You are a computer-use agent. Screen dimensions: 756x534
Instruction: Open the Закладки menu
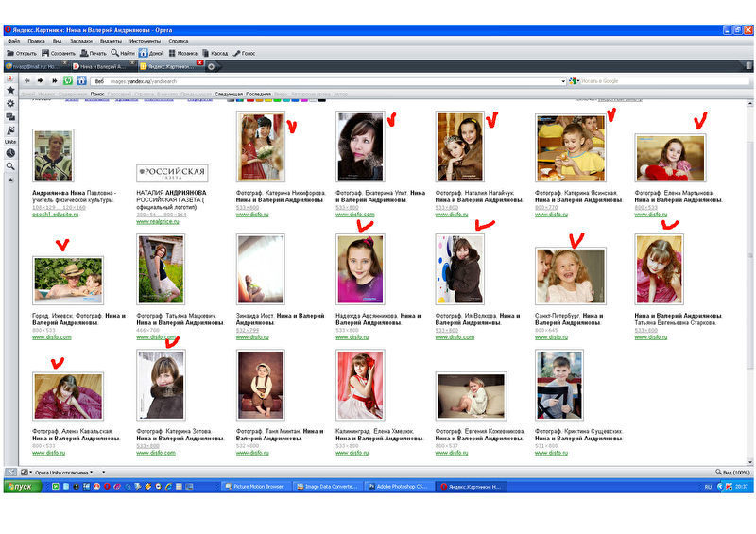[80, 42]
